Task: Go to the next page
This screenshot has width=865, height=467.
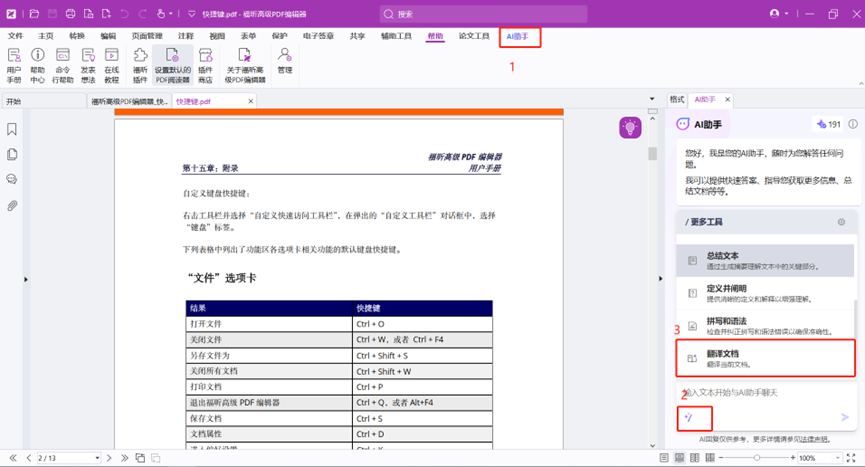Action: click(109, 458)
